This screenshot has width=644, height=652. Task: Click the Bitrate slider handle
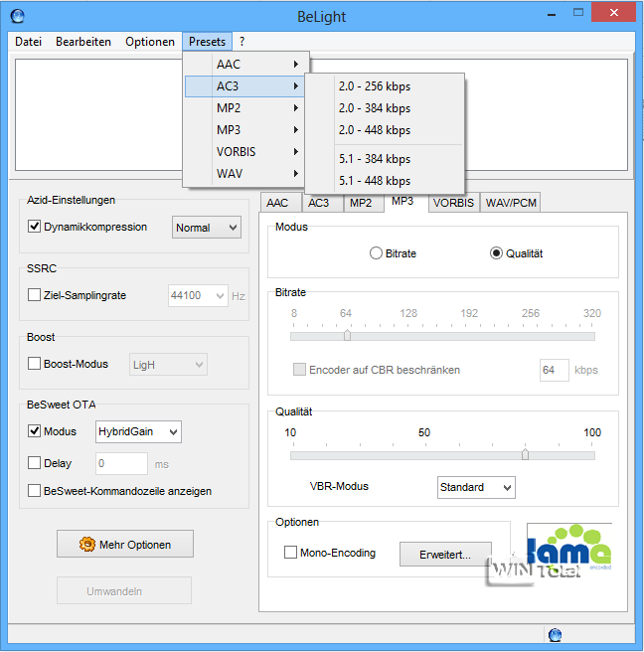[x=347, y=335]
